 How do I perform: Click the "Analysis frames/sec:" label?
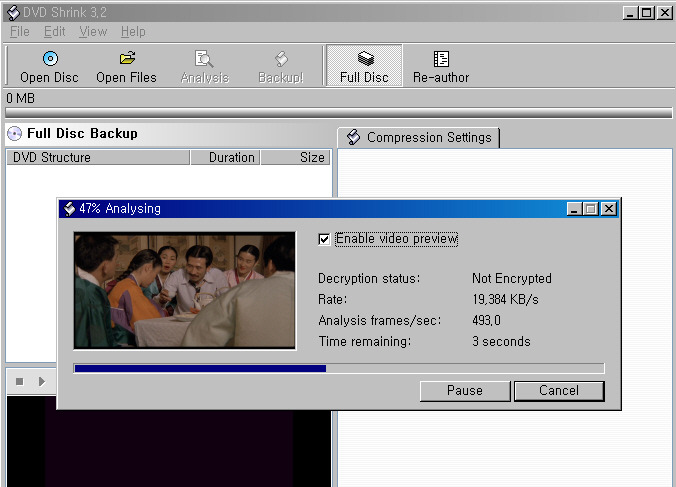pyautogui.click(x=380, y=320)
